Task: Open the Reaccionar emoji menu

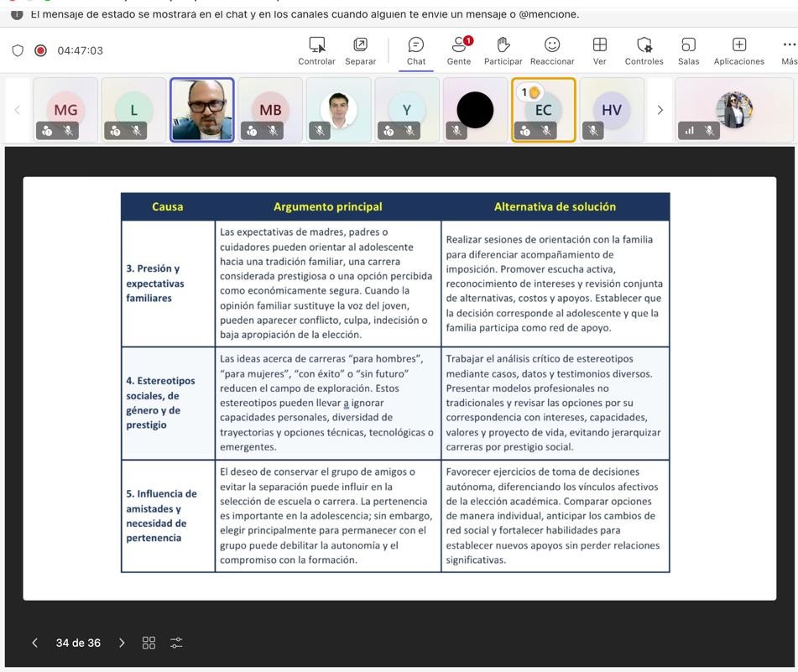Action: coord(552,51)
